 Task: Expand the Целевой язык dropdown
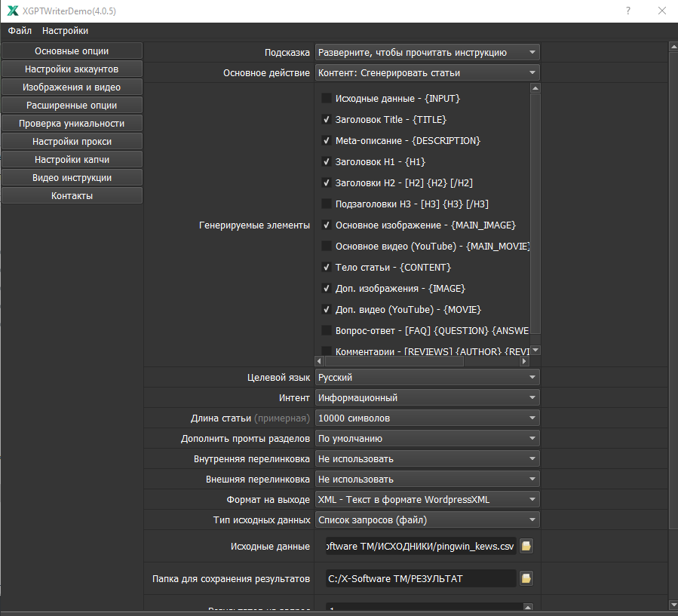(x=427, y=378)
